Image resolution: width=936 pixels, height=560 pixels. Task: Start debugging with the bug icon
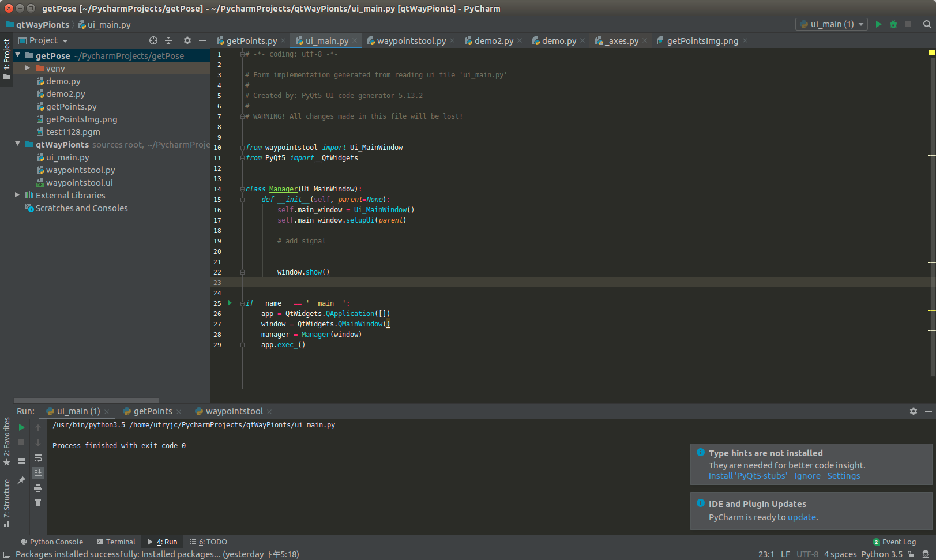(x=893, y=25)
